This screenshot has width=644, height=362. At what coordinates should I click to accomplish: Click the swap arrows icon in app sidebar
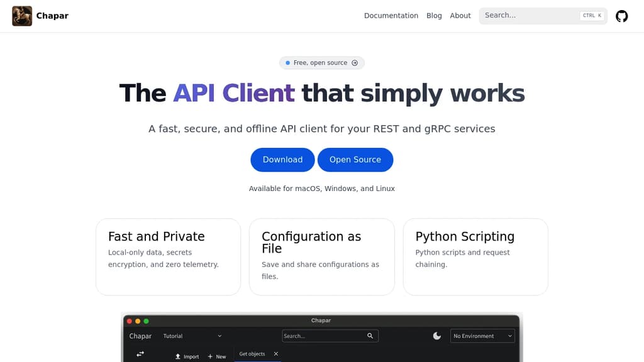tap(140, 354)
